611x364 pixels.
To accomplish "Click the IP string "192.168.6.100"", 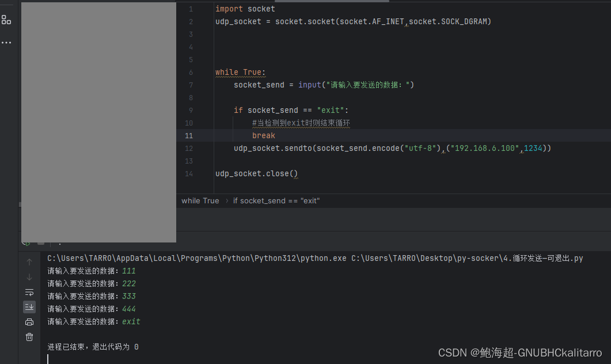I will coord(485,149).
